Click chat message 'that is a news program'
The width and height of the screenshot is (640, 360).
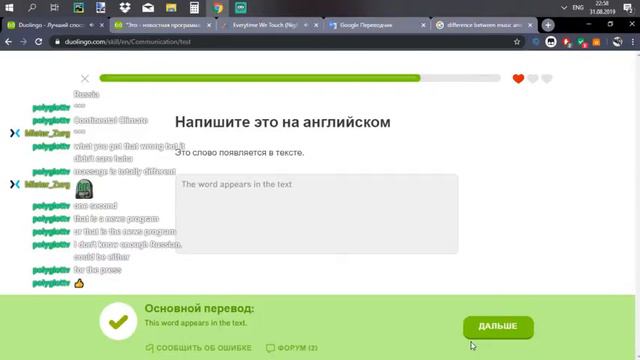tap(116, 218)
